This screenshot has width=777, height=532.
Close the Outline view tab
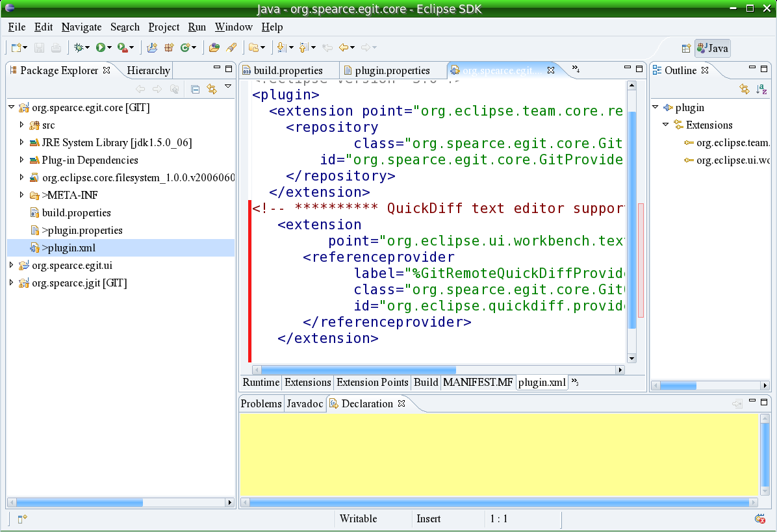705,70
